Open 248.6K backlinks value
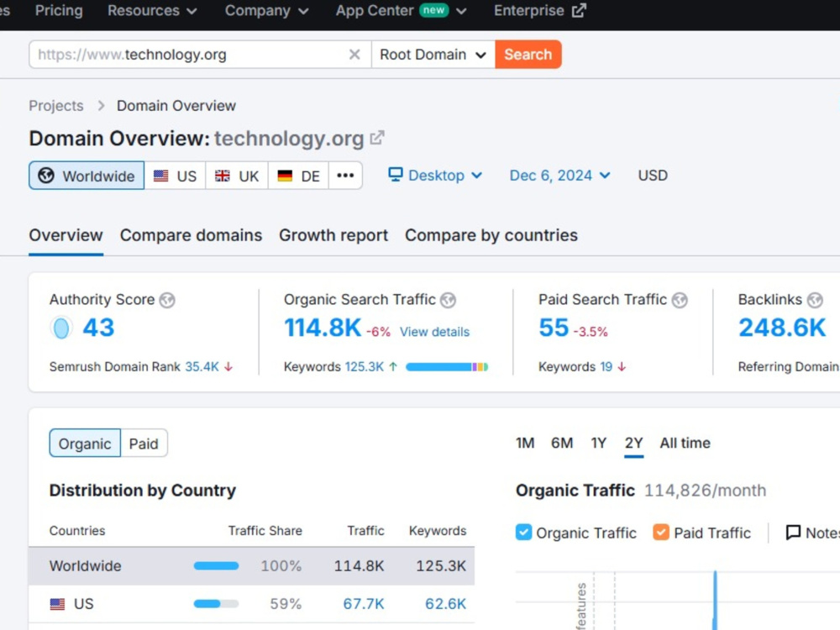The image size is (840, 630). point(782,328)
